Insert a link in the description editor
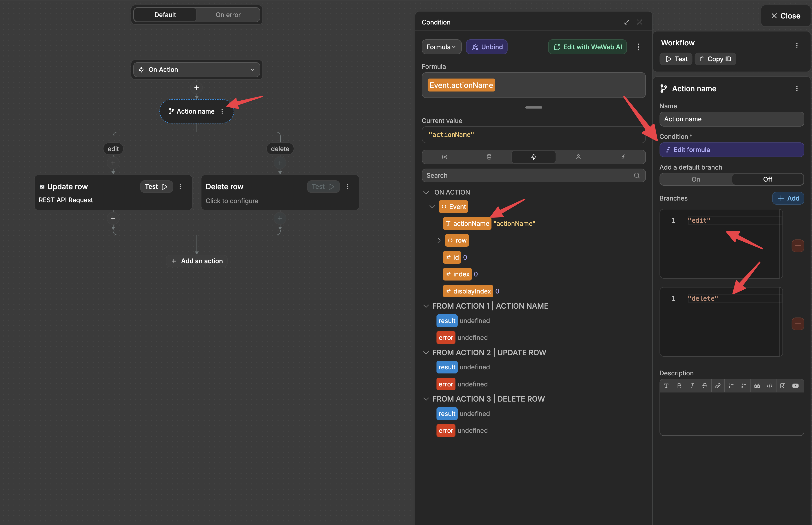Image resolution: width=812 pixels, height=525 pixels. click(718, 385)
